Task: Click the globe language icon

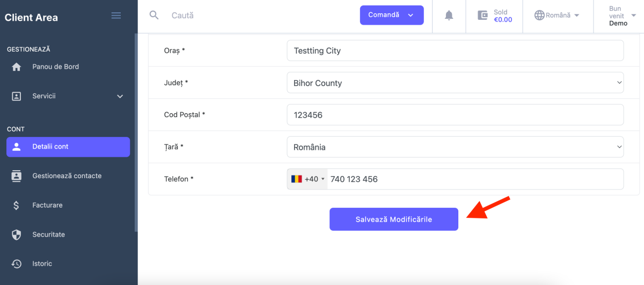Action: [539, 16]
